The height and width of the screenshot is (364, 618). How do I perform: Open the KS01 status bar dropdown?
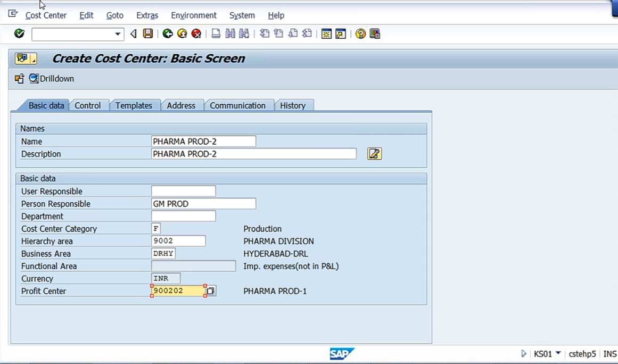coord(558,353)
